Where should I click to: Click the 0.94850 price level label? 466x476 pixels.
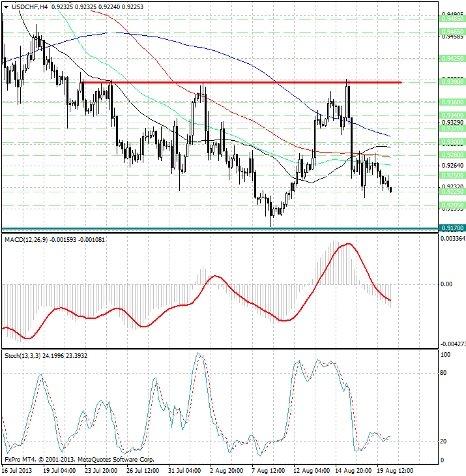[452, 19]
